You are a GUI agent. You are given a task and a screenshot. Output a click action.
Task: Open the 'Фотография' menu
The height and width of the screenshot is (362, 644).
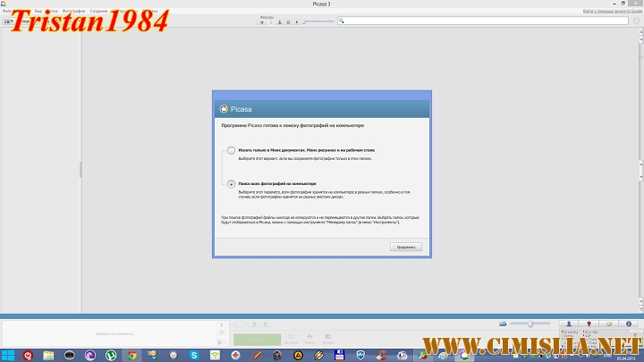[74, 11]
